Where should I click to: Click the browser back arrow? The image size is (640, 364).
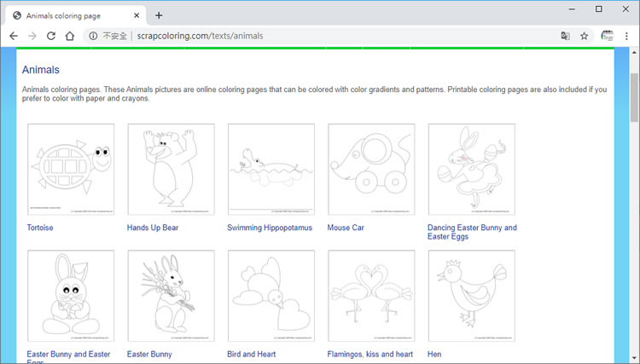[x=14, y=36]
